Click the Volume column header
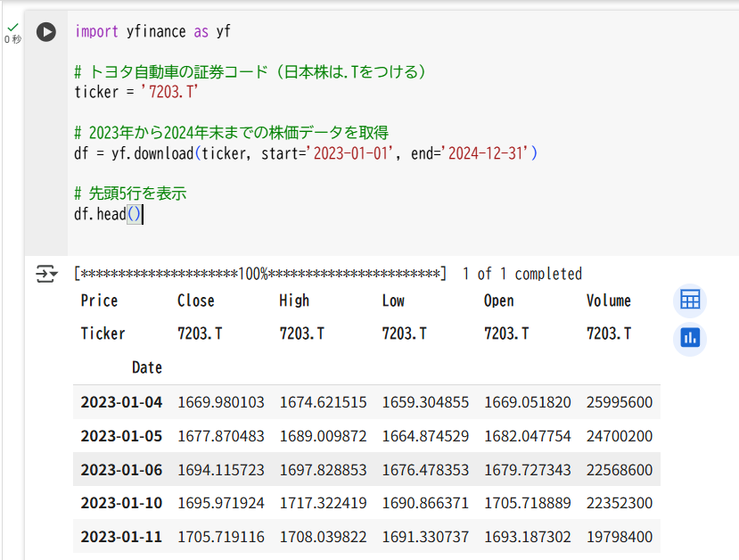 click(609, 301)
